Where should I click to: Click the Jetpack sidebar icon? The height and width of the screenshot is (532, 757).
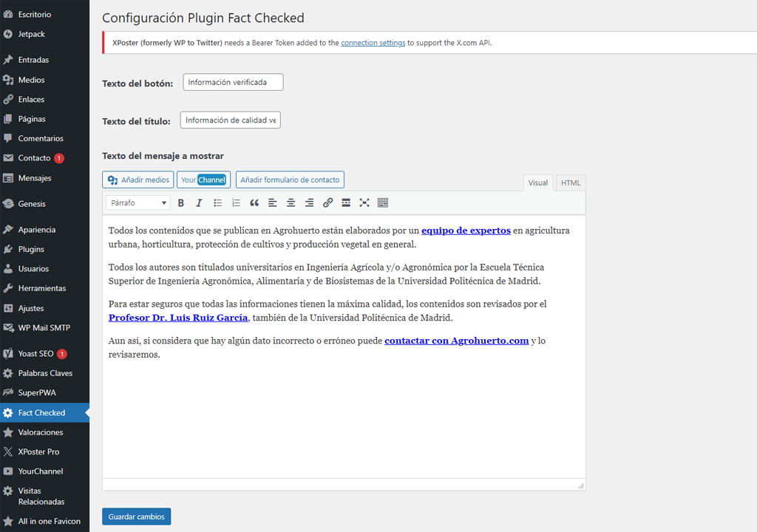pos(7,34)
